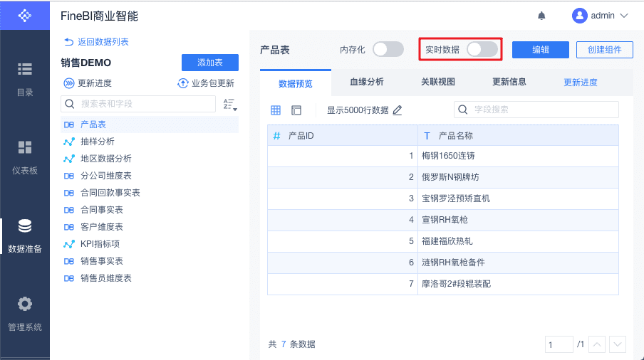Enable the 实时数据 switch
The image size is (644, 360).
482,49
